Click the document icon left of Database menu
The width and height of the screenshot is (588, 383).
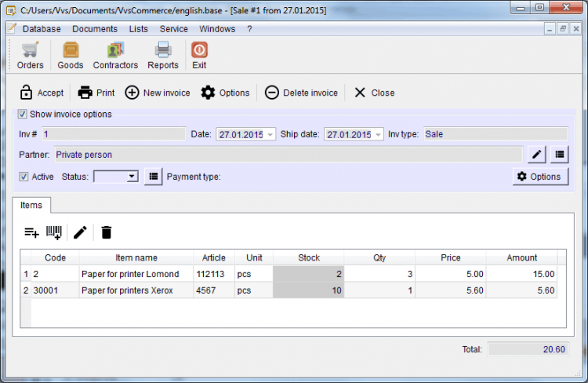click(x=12, y=28)
